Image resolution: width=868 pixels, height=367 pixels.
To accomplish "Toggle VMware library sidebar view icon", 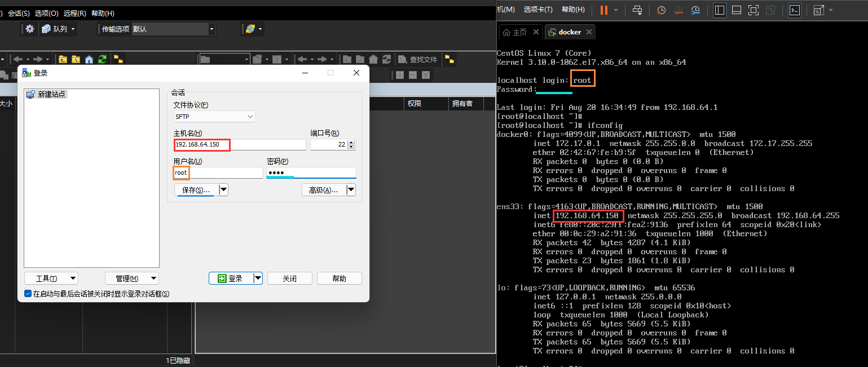I will pos(720,10).
